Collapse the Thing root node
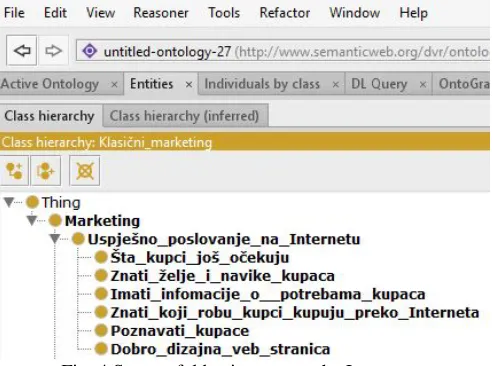Image resolution: width=492 pixels, height=366 pixels. click(x=9, y=202)
